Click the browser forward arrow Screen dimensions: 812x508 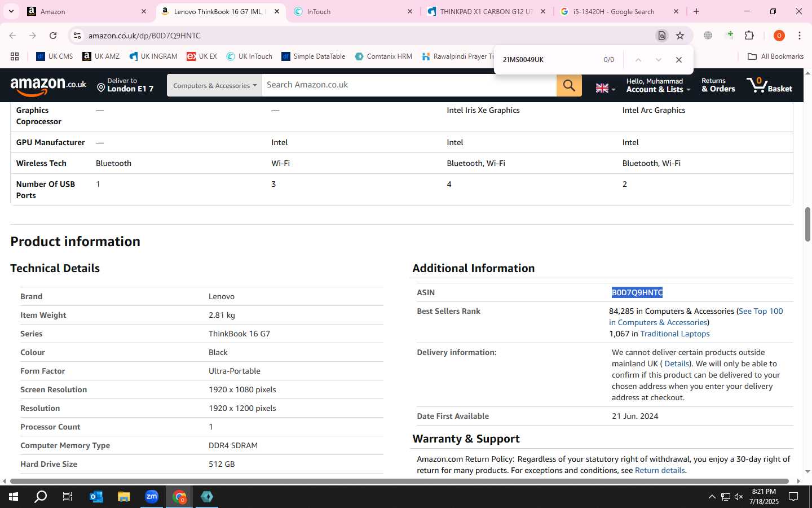33,36
